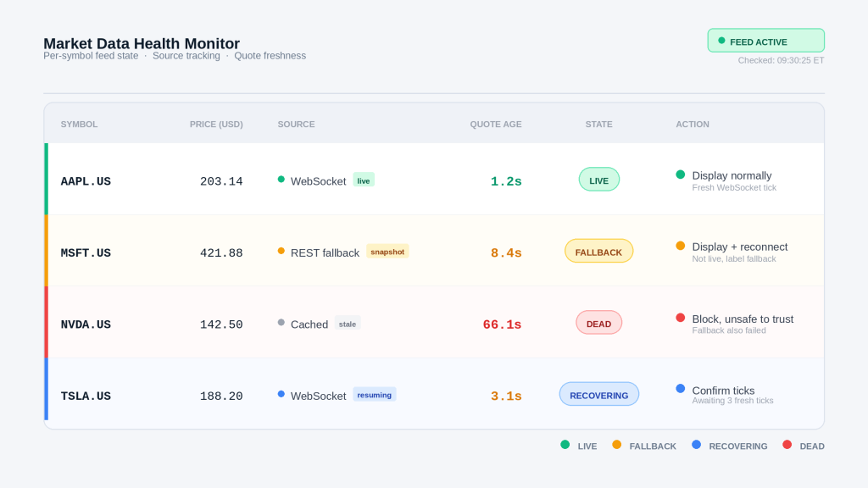This screenshot has width=868, height=488.
Task: Select the AAPL.US symbol
Action: [x=86, y=181]
